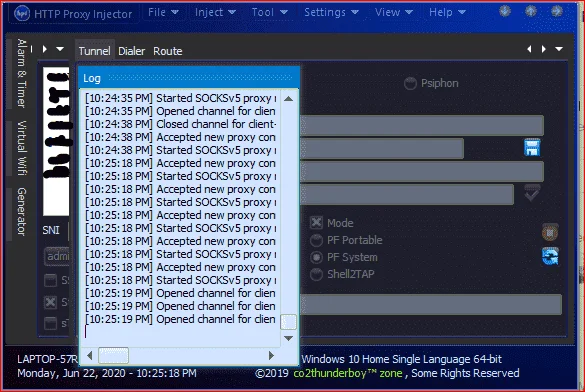This screenshot has width=585, height=392.
Task: Toggle the bottom checkbox in the left panel
Action: [x=50, y=323]
